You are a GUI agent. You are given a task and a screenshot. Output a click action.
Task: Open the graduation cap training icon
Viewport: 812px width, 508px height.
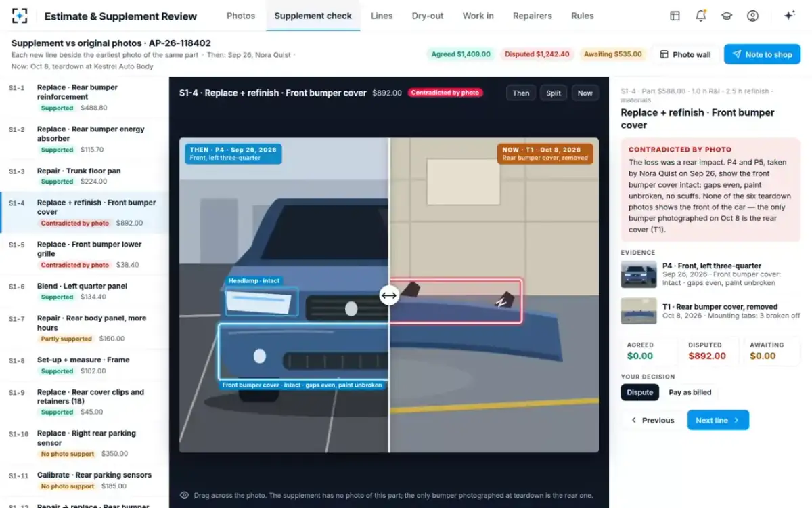727,16
